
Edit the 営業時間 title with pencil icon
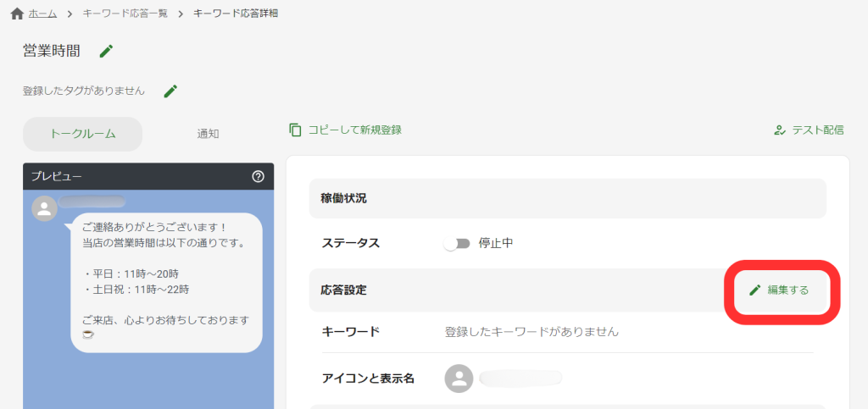click(106, 52)
